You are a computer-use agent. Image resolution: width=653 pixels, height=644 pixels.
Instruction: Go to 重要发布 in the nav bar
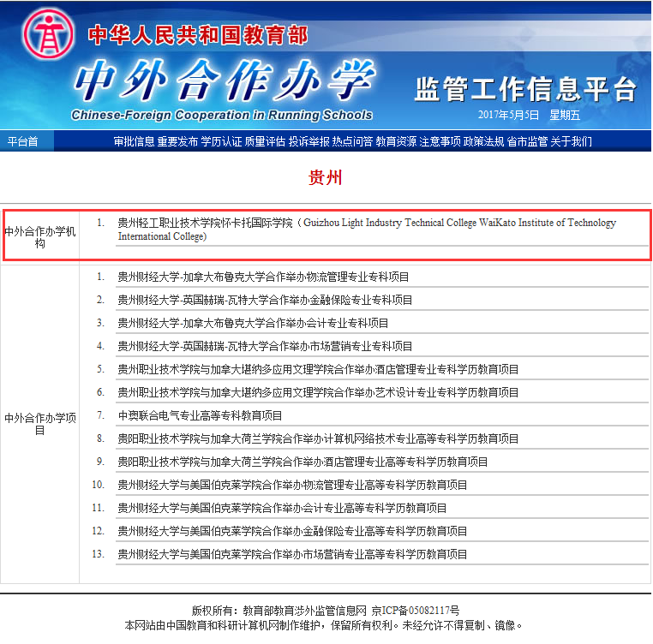tap(177, 142)
